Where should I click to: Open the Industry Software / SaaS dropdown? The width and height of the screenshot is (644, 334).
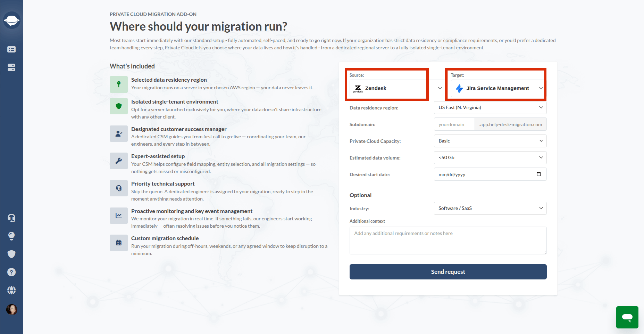click(490, 208)
